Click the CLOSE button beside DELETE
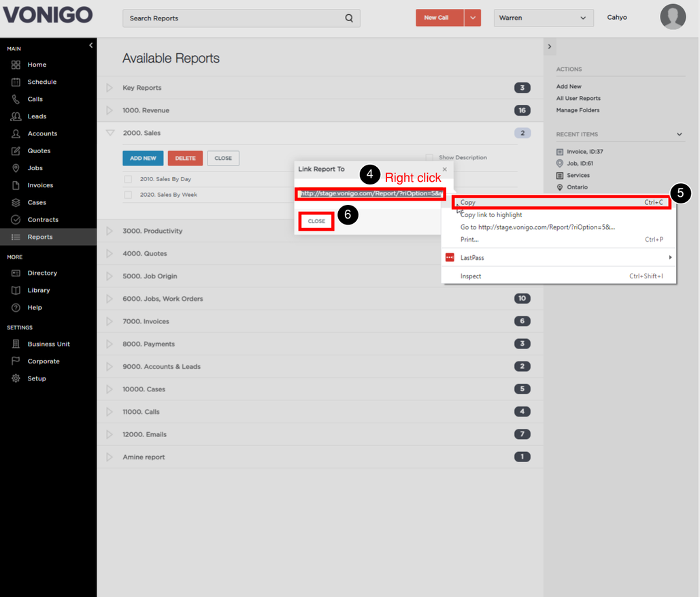Screen dimensions: 700x597 click(223, 158)
